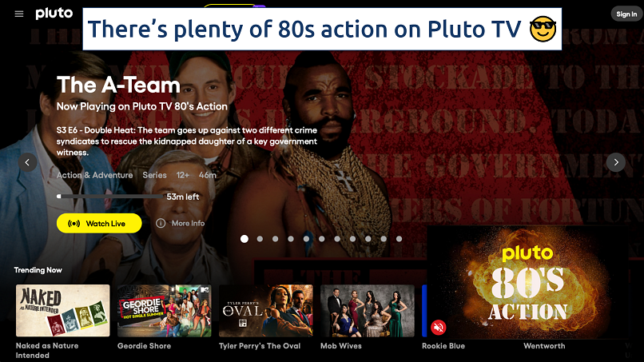Open Tyler Perry's The Oval thumbnail
The height and width of the screenshot is (362, 644).
(266, 311)
